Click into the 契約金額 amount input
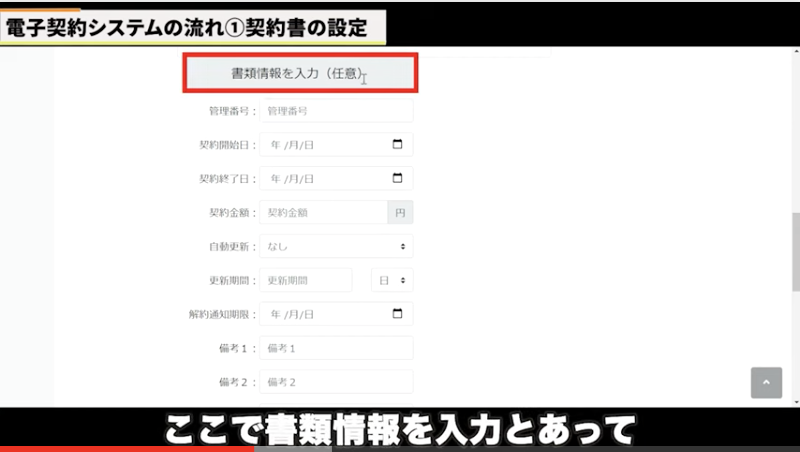 [x=322, y=213]
